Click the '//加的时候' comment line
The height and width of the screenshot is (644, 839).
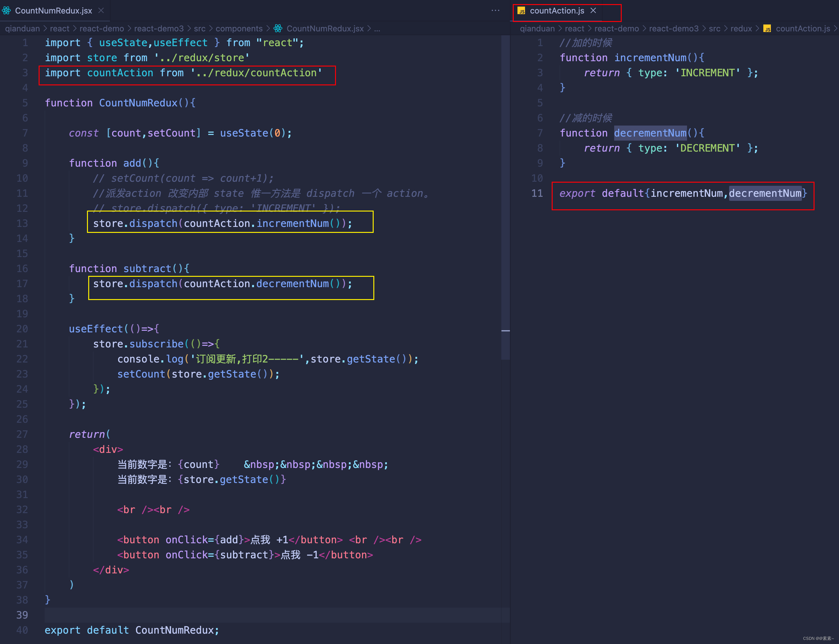(586, 43)
